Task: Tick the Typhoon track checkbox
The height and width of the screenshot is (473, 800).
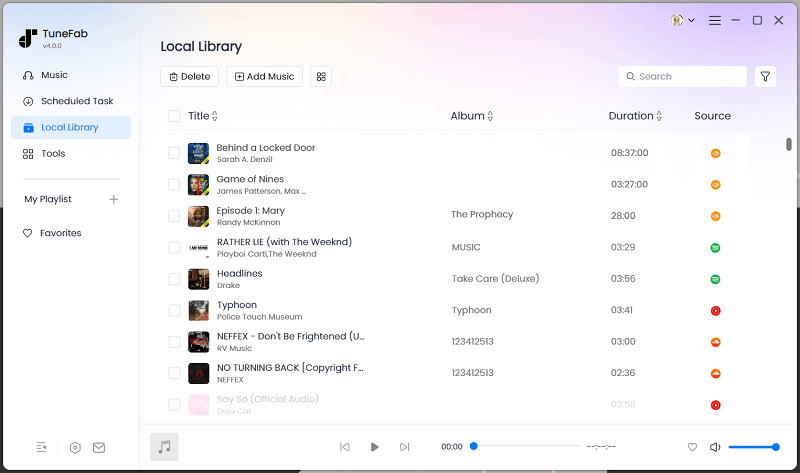Action: (x=174, y=310)
